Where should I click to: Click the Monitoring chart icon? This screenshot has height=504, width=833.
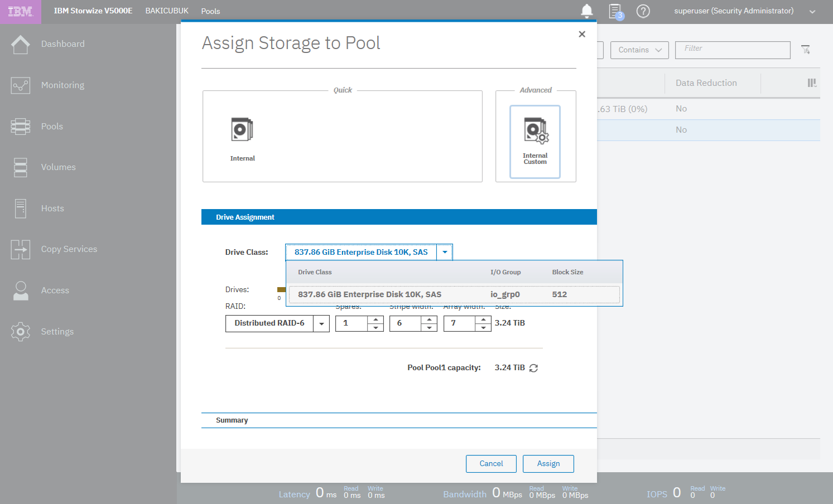[20, 85]
